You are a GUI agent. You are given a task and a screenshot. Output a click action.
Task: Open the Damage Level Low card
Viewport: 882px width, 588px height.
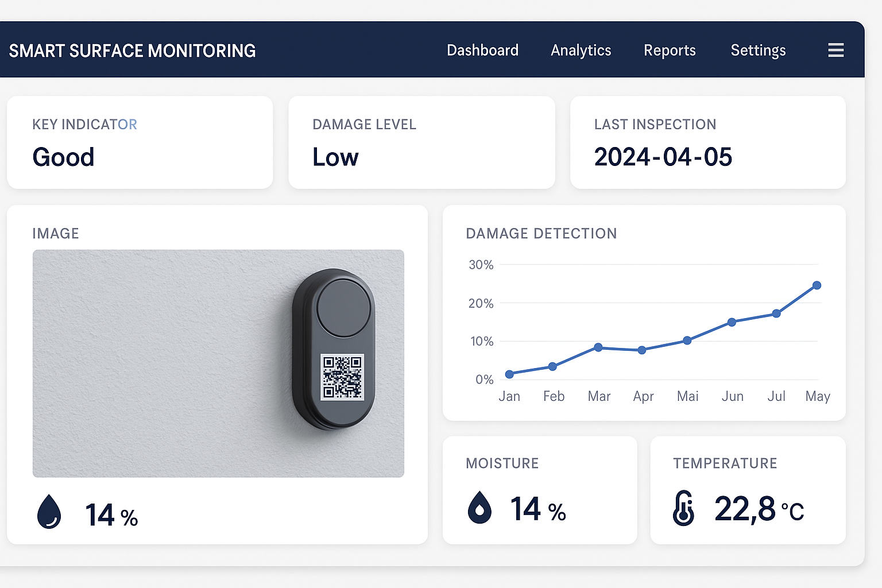[x=422, y=142]
